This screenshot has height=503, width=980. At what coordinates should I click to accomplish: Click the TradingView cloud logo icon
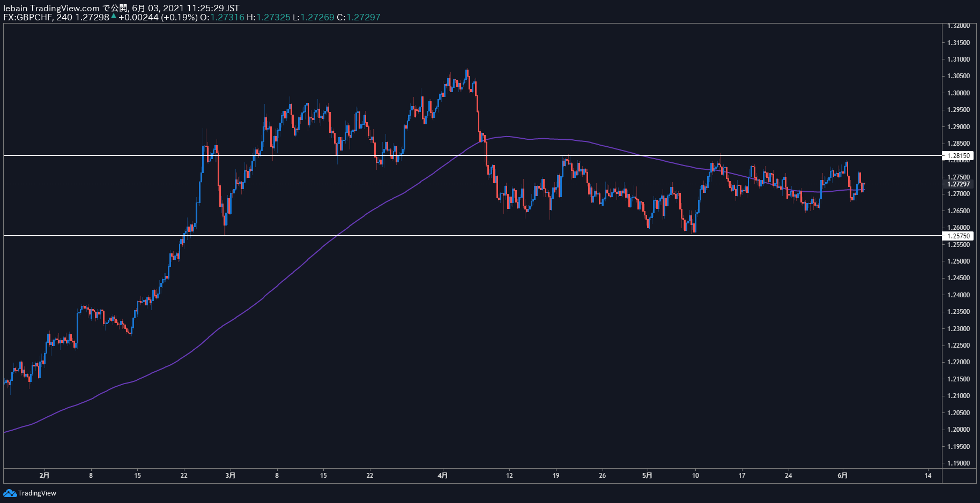point(10,493)
